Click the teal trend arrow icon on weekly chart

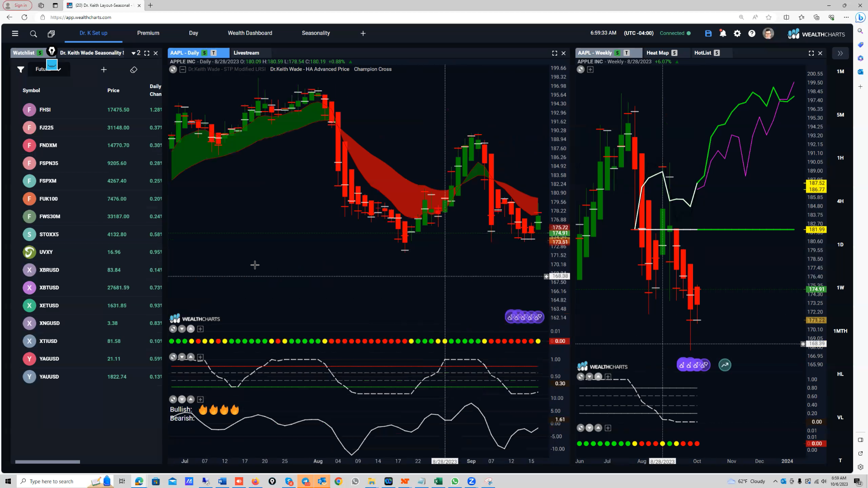click(x=725, y=365)
